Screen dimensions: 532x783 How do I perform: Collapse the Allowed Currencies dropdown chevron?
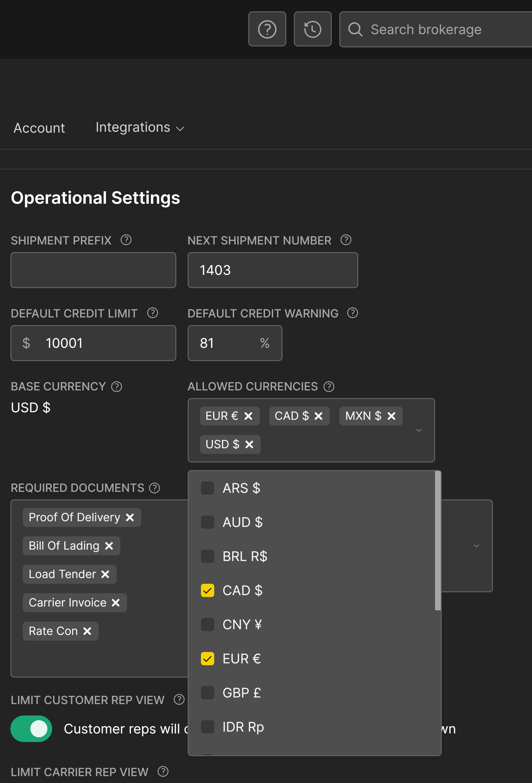point(419,430)
